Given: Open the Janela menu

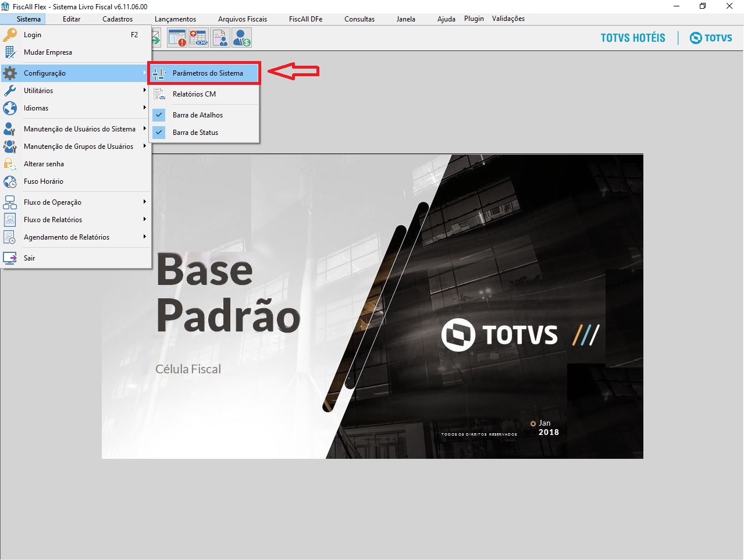Looking at the screenshot, I should 406,19.
